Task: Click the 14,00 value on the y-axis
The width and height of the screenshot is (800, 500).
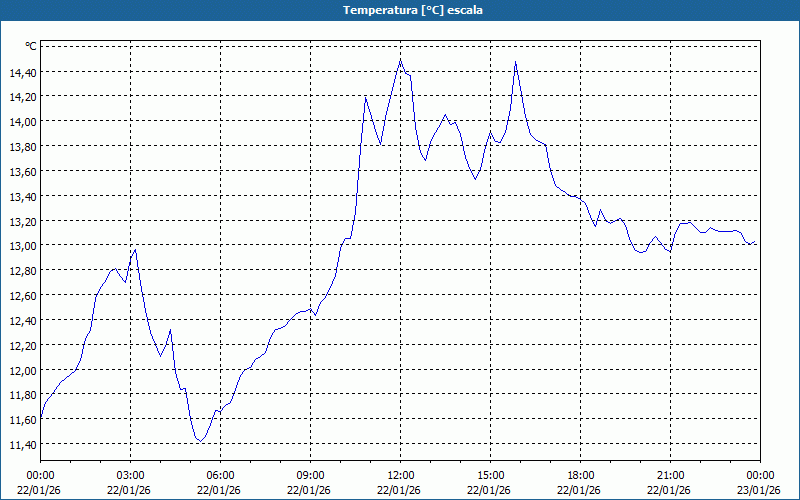Action: point(22,122)
